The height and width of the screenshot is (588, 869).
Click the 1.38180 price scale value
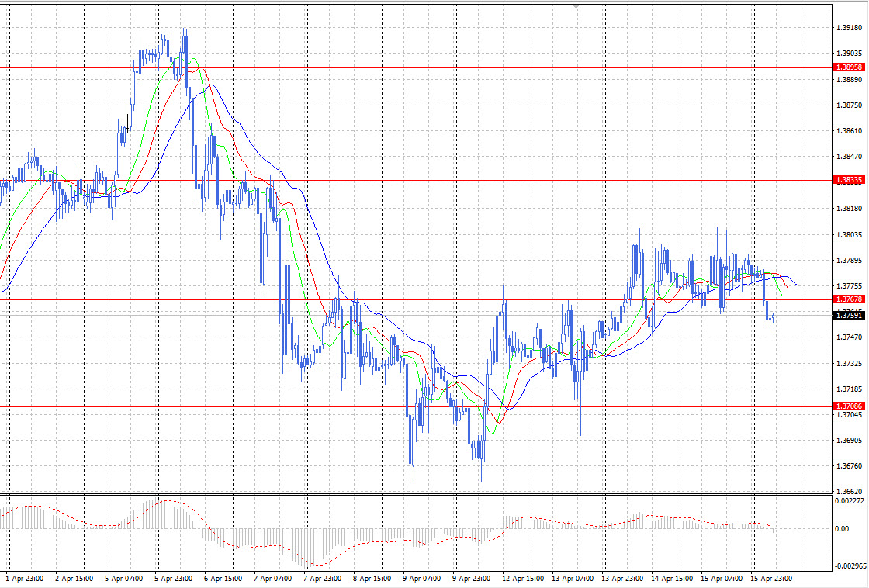[x=849, y=209]
